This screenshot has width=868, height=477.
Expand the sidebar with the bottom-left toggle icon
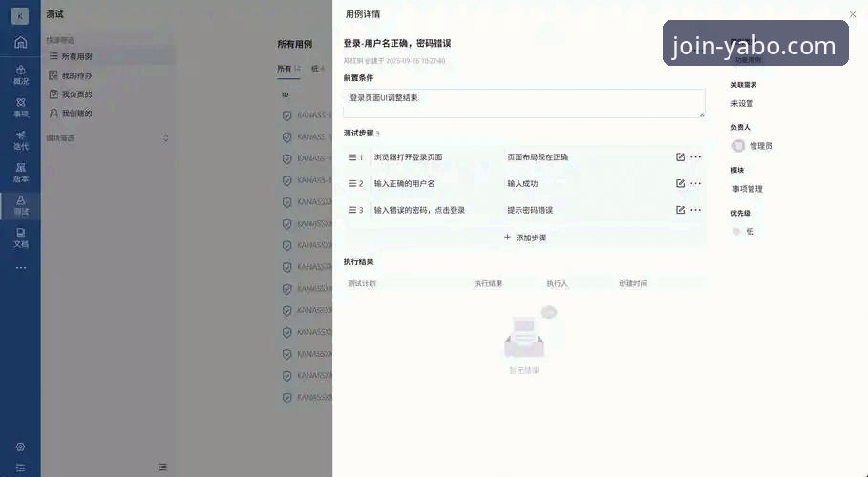[x=20, y=467]
